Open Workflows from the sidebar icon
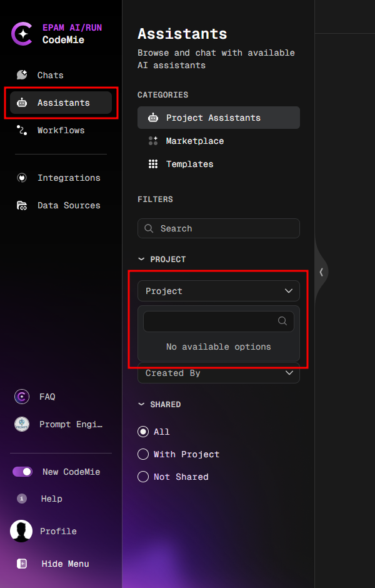The image size is (375, 588). 21,130
